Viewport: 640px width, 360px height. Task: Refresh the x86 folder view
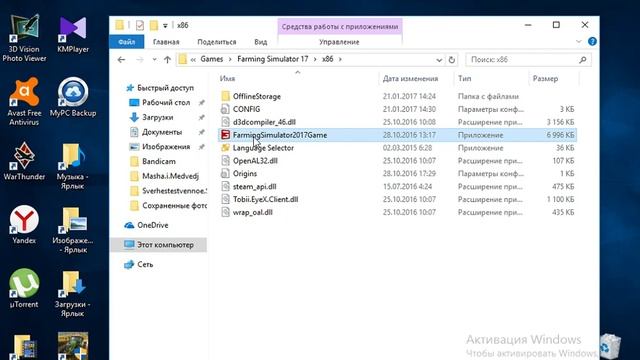(x=452, y=60)
